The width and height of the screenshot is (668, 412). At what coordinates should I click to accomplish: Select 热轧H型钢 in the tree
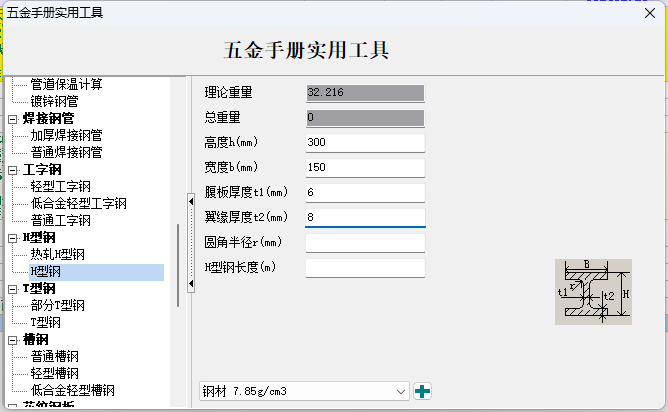tap(58, 255)
